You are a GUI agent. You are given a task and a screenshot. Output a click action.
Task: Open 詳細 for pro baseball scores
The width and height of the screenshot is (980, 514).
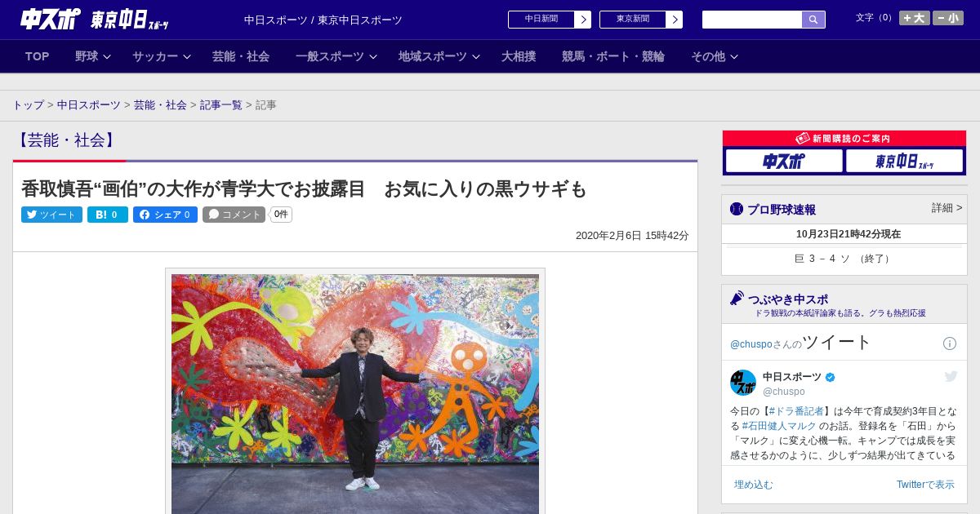point(947,208)
